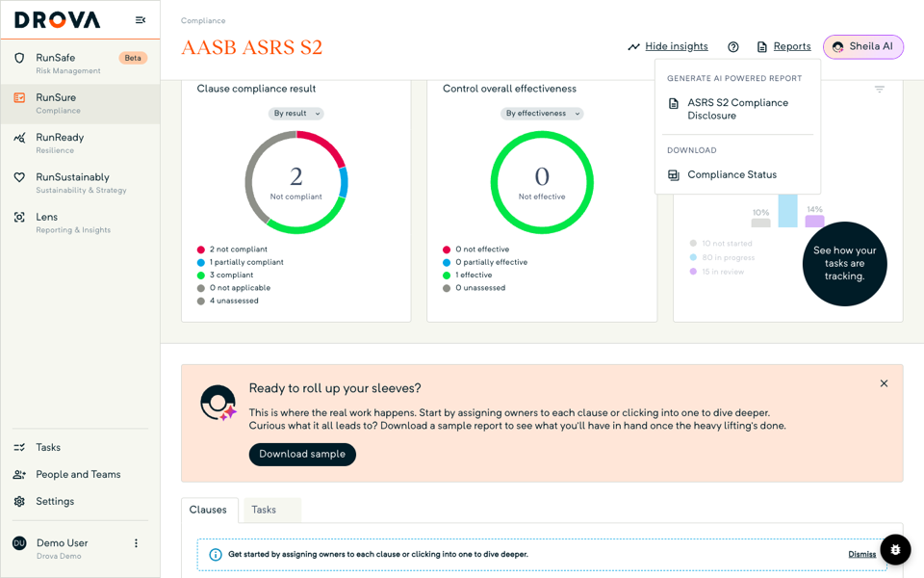The height and width of the screenshot is (578, 924).
Task: Open RunReady Resilience section
Action: (x=80, y=144)
